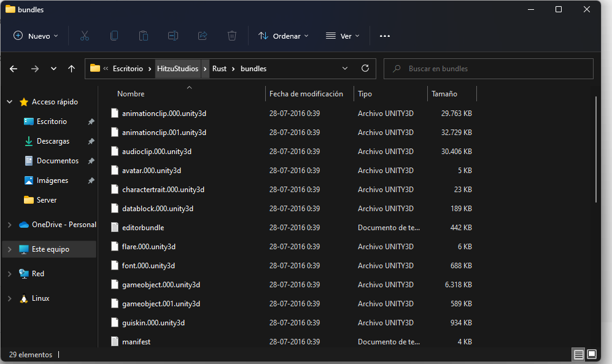This screenshot has width=612, height=364.
Task: Go forward with the right arrow
Action: click(35, 69)
